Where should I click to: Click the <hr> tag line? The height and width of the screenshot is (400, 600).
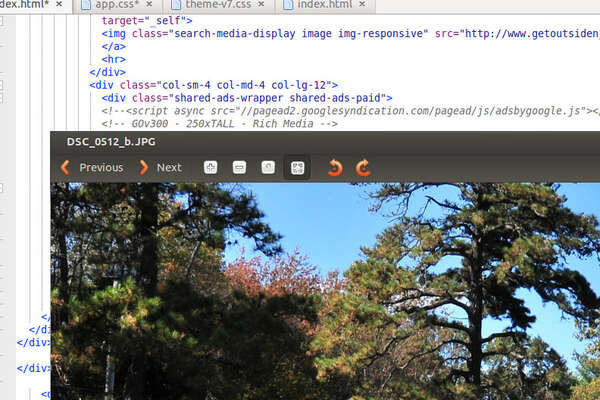coord(114,59)
